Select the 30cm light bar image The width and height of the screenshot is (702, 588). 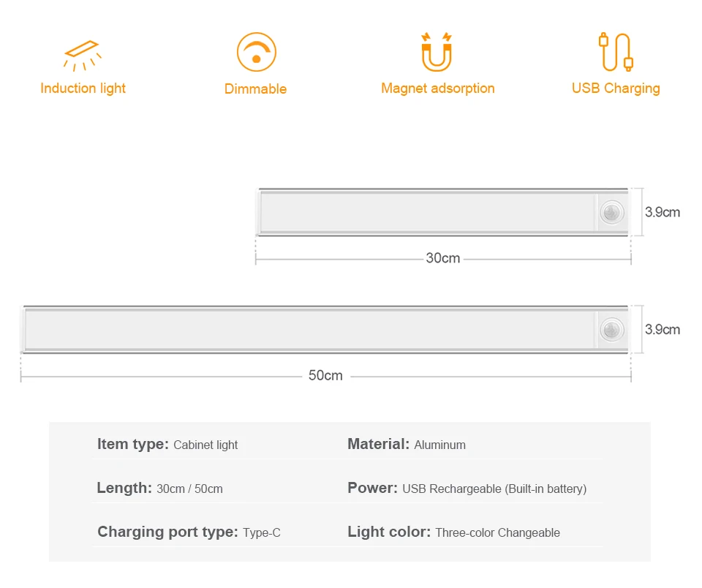(443, 212)
